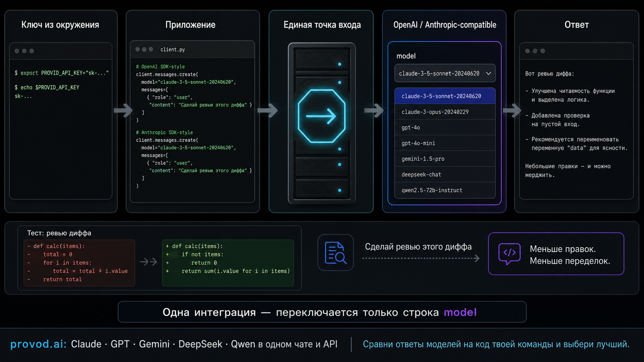This screenshot has width=644, height=362.
Task: Click the removed "for i in items:" line
Action: click(x=59, y=263)
